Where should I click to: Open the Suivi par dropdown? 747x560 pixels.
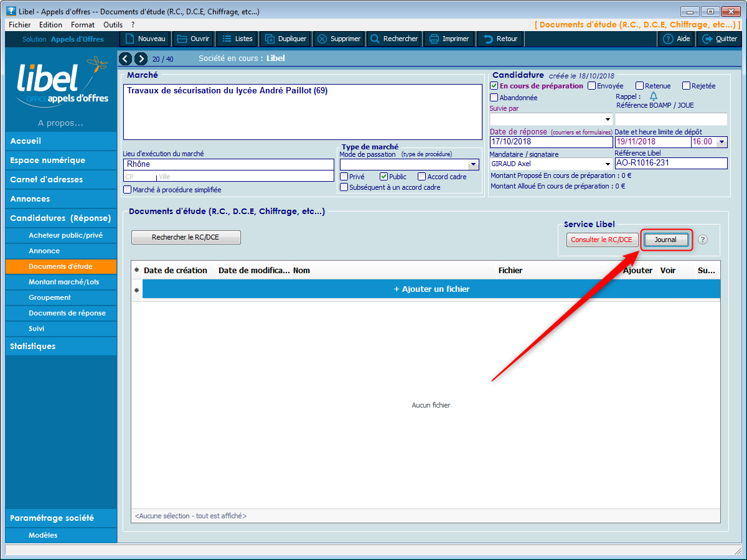coord(608,119)
